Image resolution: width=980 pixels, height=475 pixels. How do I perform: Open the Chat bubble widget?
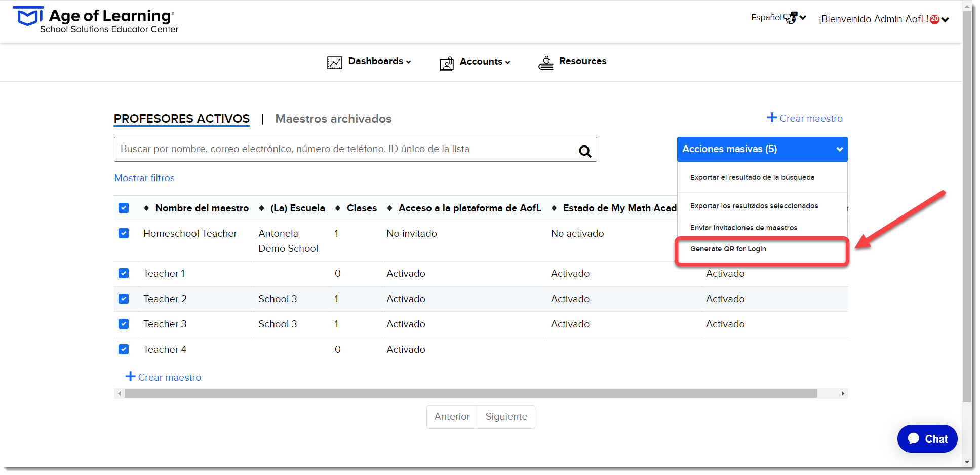point(927,439)
